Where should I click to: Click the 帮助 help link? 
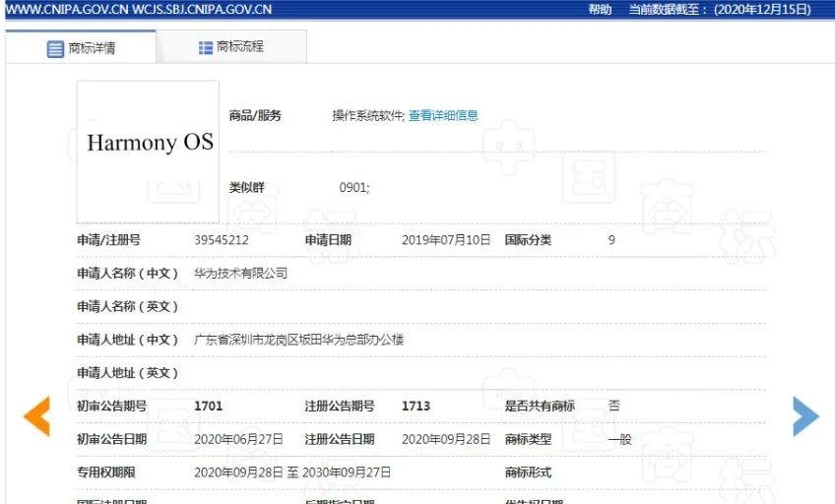pos(600,10)
